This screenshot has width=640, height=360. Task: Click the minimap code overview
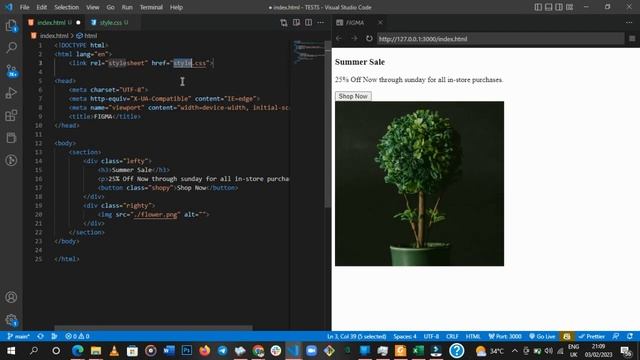click(308, 53)
